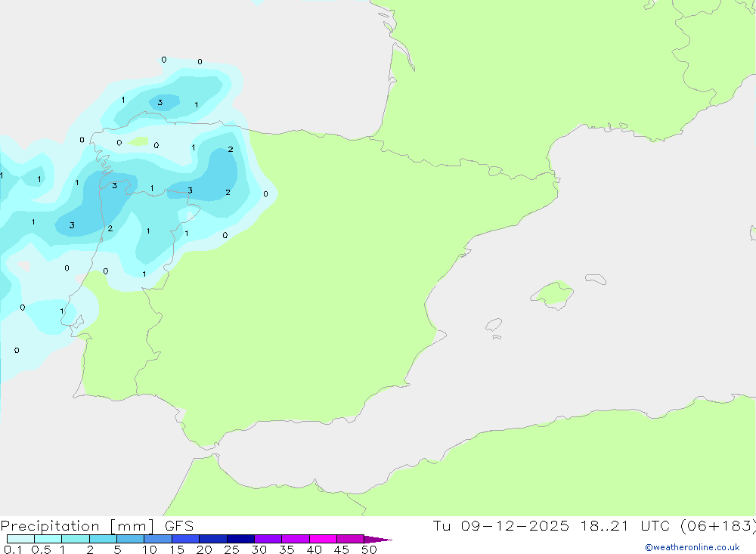Click the "45" legend scale label
Image resolution: width=756 pixels, height=554 pixels.
[342, 549]
